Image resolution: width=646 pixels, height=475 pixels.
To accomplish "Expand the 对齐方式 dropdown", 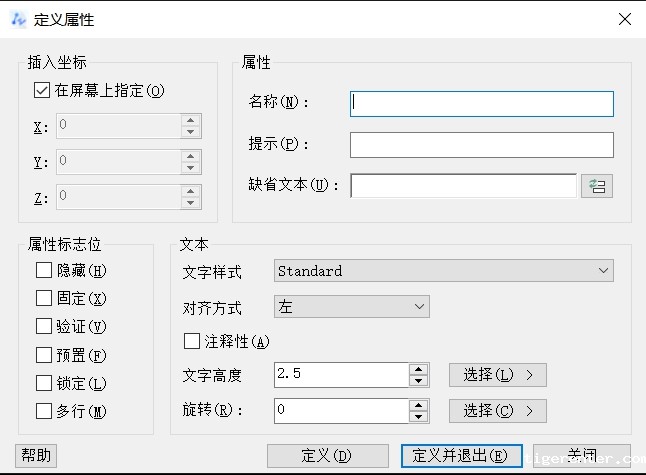I will [x=351, y=307].
